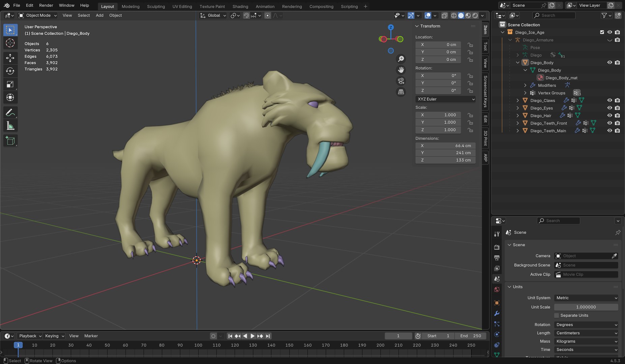
Task: Play the animation forward
Action: point(252,336)
